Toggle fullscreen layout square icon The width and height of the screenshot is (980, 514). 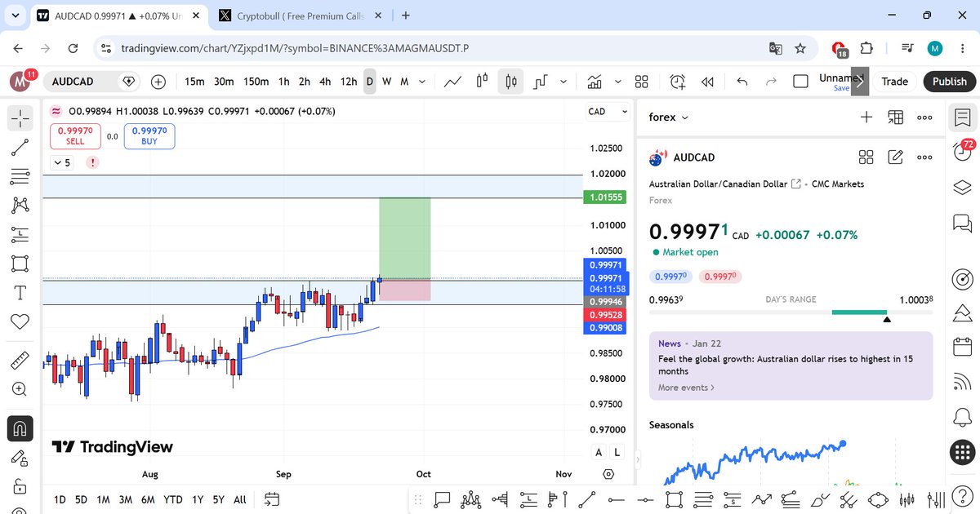801,82
